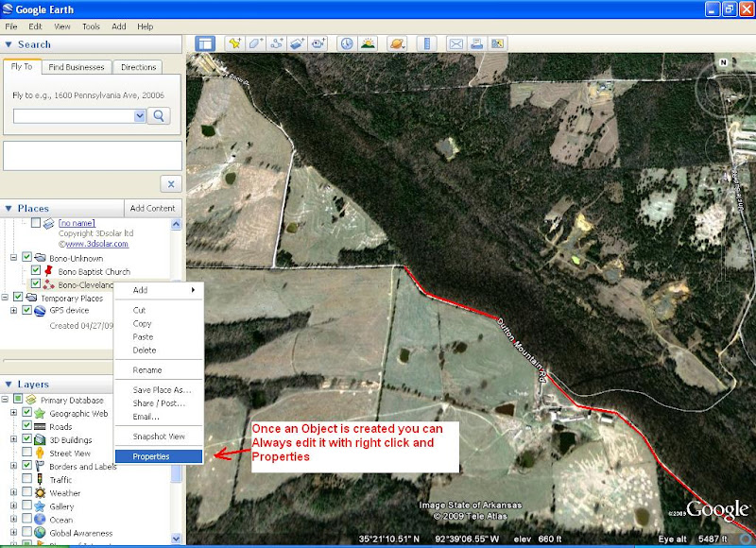Screen dimensions: 756x548
Task: Expand the Borders and Labels layer
Action: pyautogui.click(x=13, y=466)
